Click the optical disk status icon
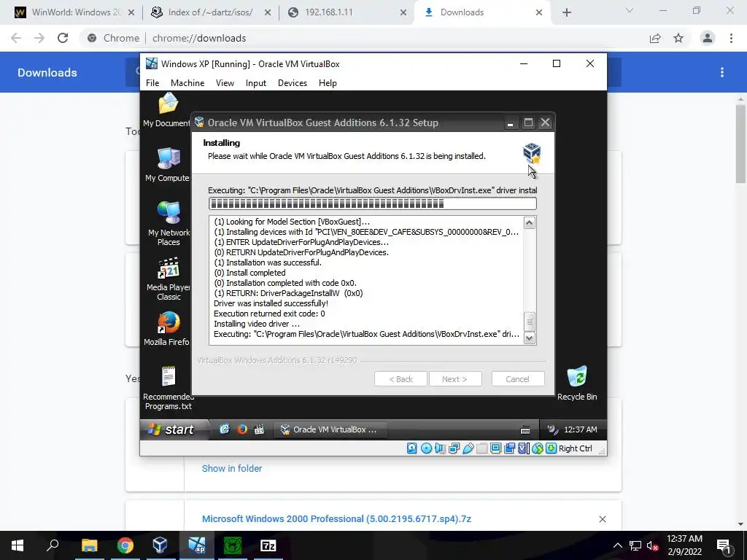Image resolution: width=747 pixels, height=560 pixels. coord(426,448)
